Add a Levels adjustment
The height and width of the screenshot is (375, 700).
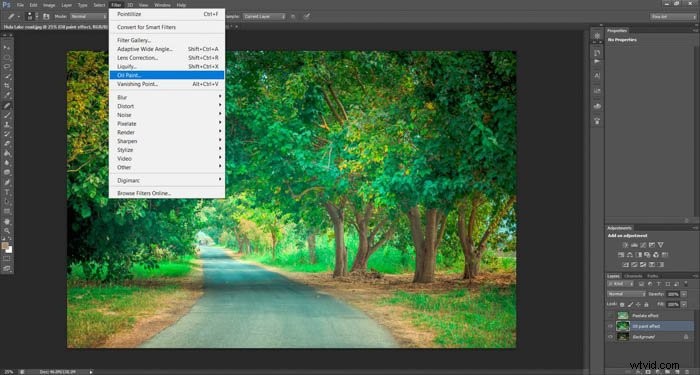point(634,245)
